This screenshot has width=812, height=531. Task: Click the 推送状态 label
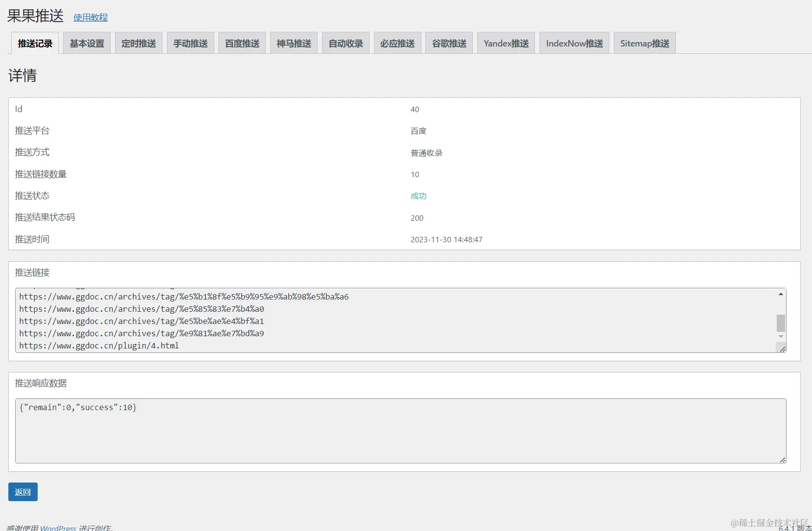coord(32,196)
